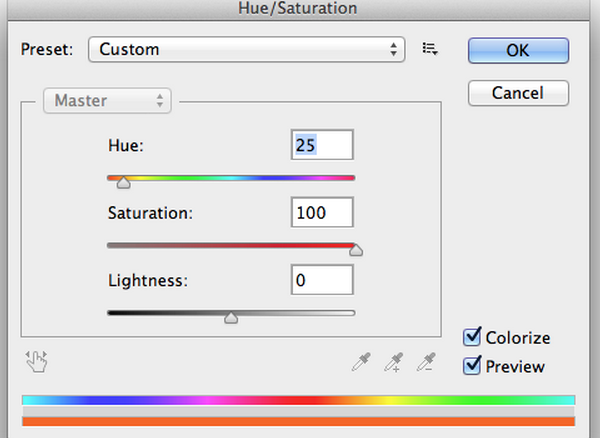Open the Preset dropdown set to Custom
This screenshot has width=600, height=438.
click(x=245, y=48)
